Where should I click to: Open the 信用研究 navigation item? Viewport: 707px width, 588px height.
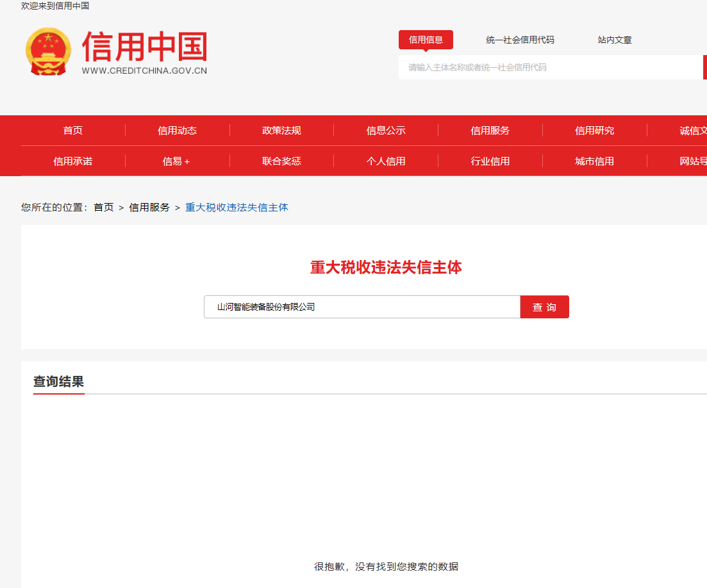pos(594,130)
